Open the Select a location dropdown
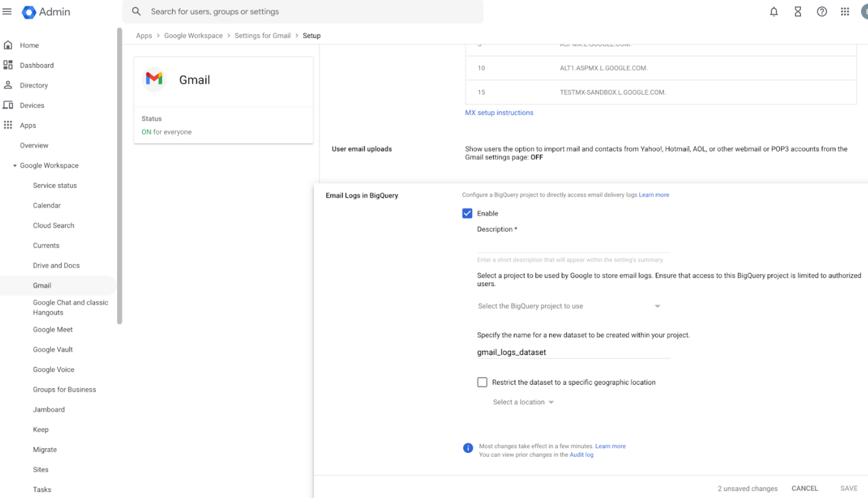The height and width of the screenshot is (498, 868). click(523, 402)
